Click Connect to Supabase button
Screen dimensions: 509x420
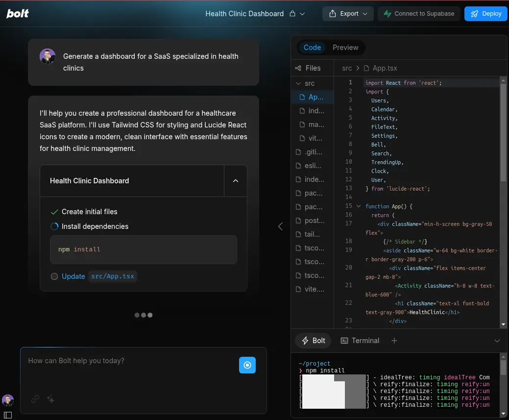pos(419,14)
